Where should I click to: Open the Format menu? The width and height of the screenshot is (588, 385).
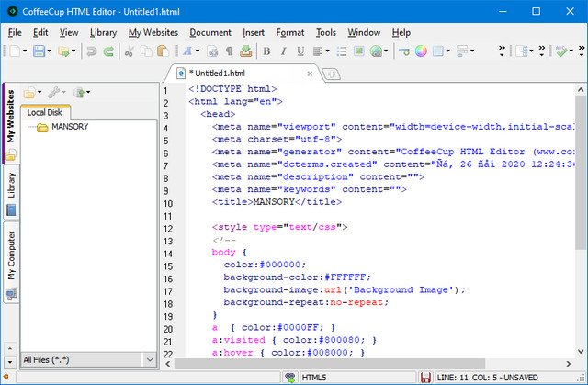point(290,32)
